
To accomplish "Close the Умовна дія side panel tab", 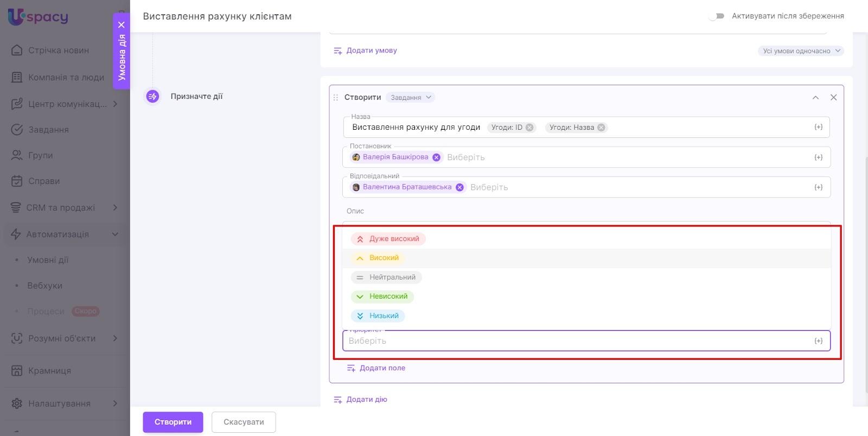I will tap(122, 25).
